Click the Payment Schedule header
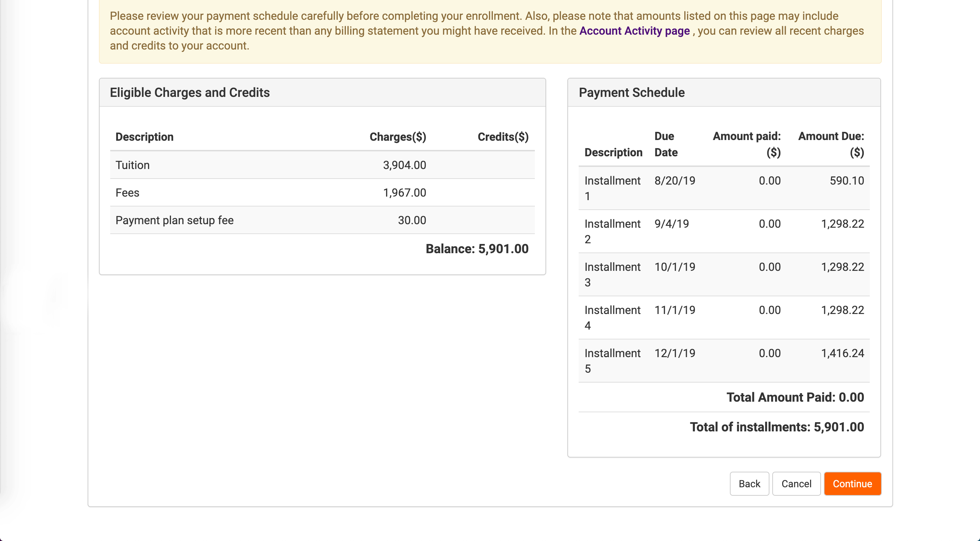980x541 pixels. coord(632,92)
